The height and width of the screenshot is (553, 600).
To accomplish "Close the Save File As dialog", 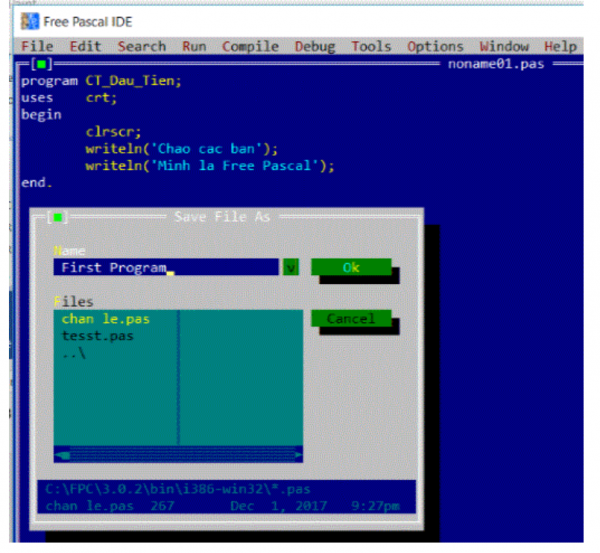I will [x=57, y=217].
